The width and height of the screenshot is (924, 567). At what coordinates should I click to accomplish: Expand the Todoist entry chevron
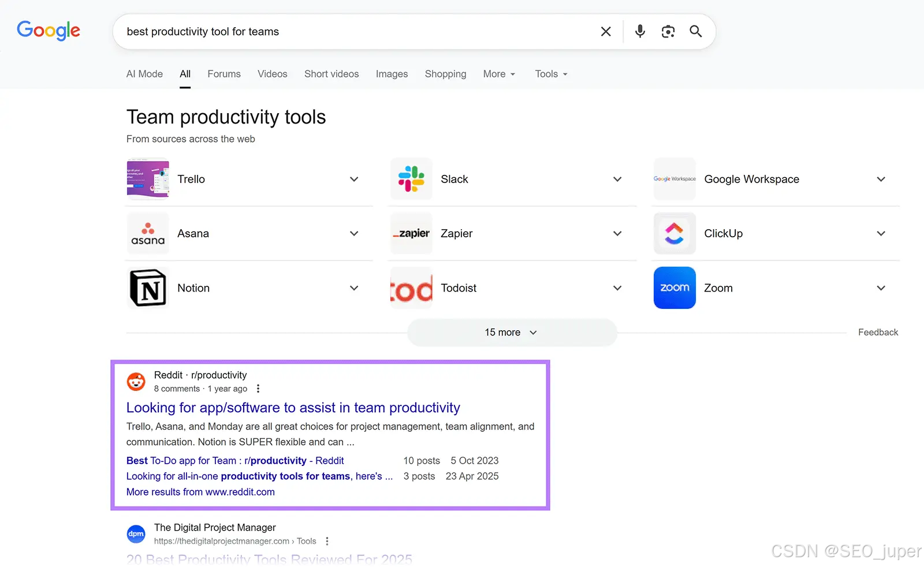click(x=617, y=288)
